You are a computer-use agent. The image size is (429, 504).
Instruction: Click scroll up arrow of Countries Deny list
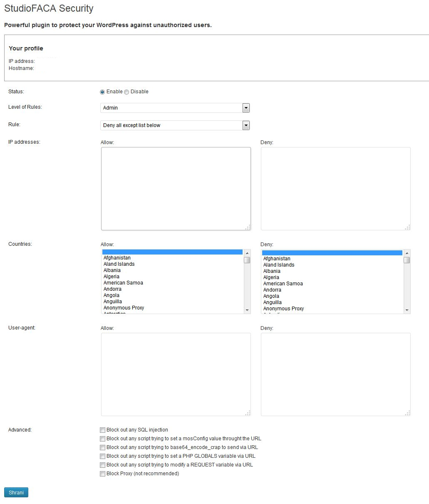(407, 253)
